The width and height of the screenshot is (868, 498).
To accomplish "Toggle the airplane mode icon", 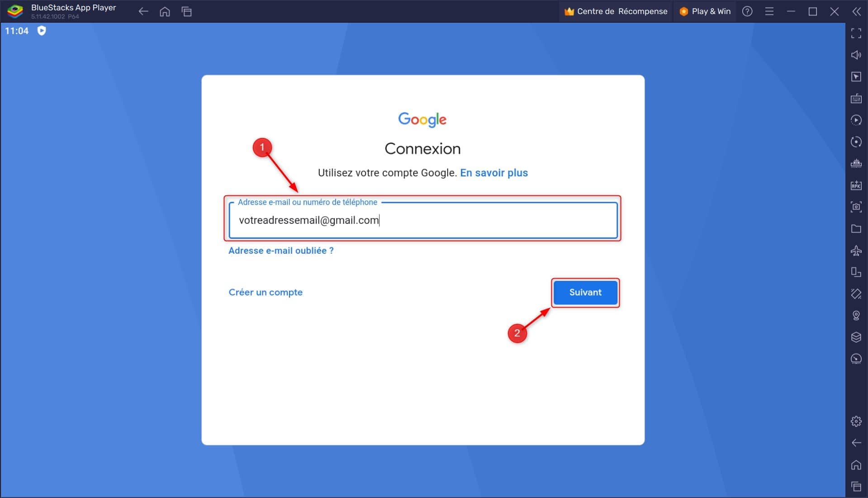I will click(856, 250).
